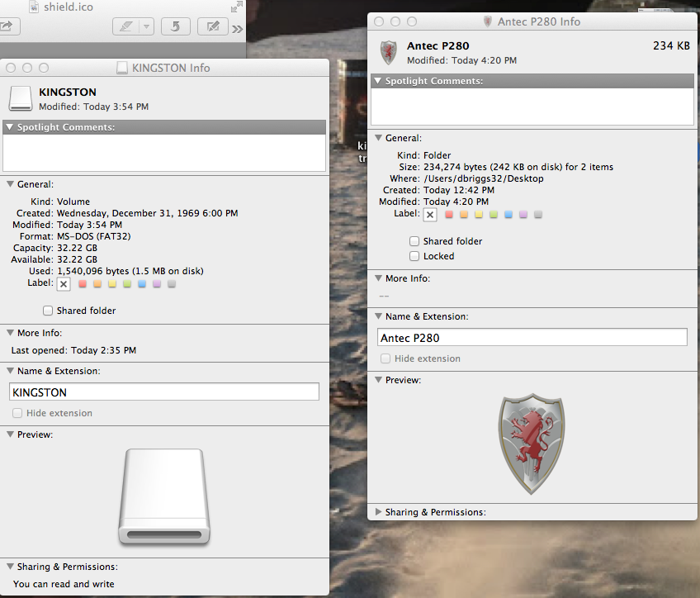Collapse More Info in Antec P280 Info
The width and height of the screenshot is (700, 598).
point(378,278)
